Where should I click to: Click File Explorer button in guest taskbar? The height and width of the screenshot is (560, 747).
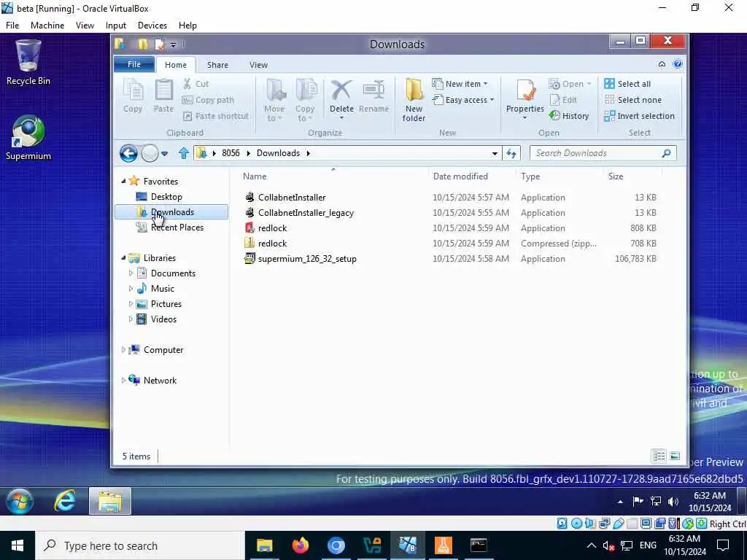[x=110, y=501]
